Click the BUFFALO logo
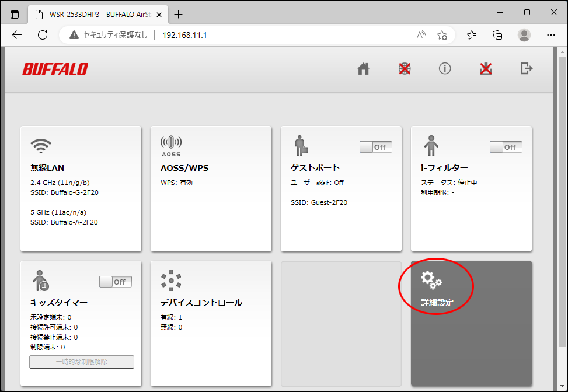This screenshot has height=392, width=568. coord(55,69)
